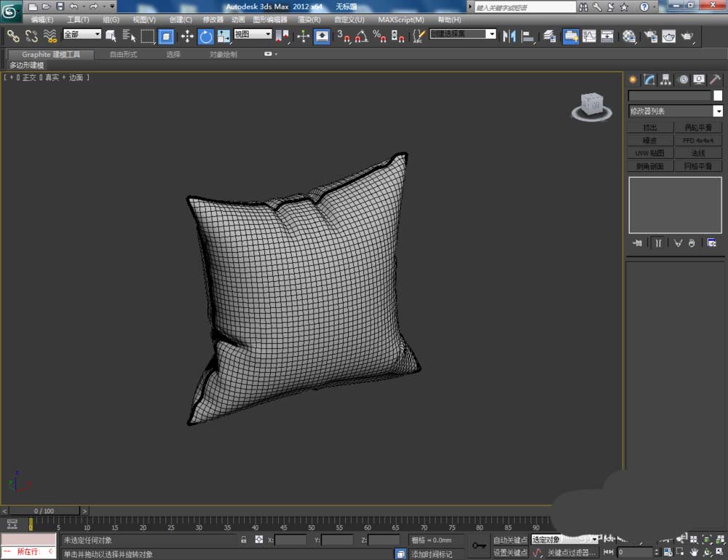Click the 设置关键点 button

pos(510,553)
